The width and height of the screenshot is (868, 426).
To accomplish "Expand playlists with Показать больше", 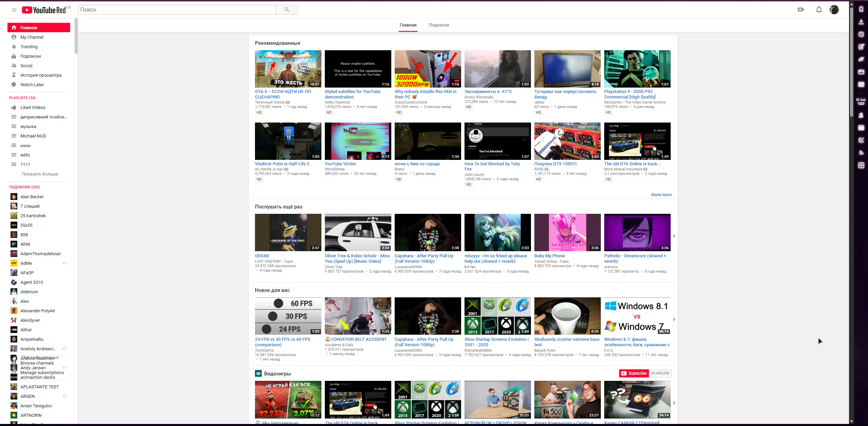I will (40, 174).
